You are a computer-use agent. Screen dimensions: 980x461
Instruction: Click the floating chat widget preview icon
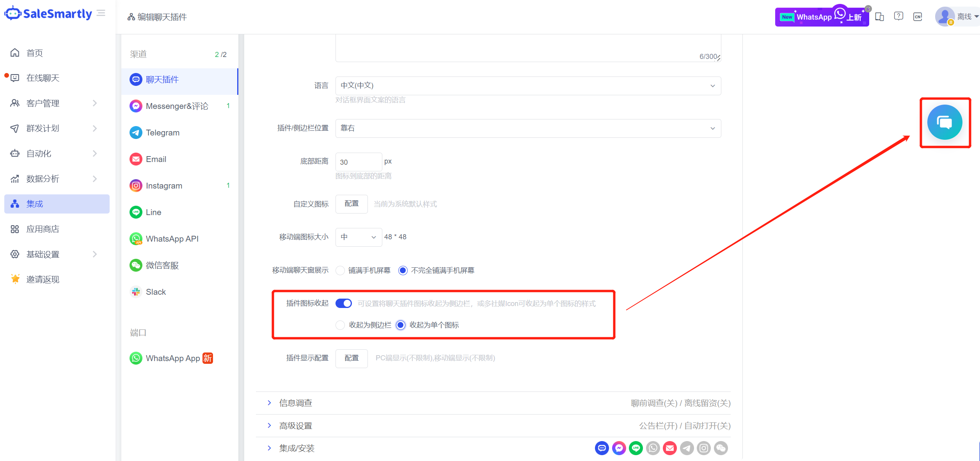point(944,123)
